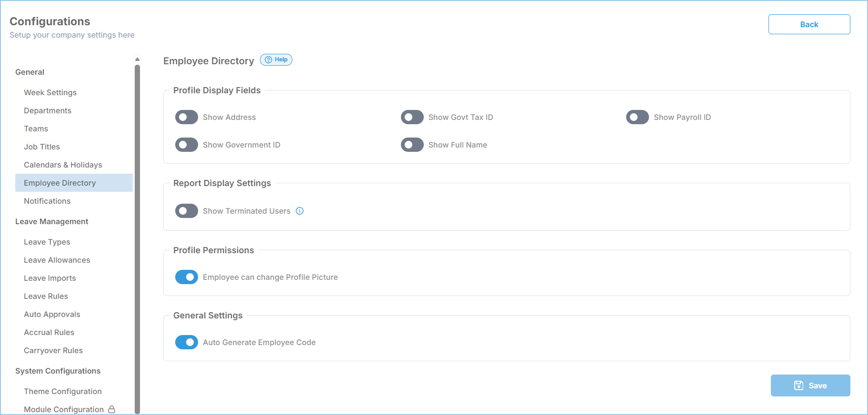This screenshot has width=868, height=415.
Task: Save the Employee Directory settings
Action: (x=810, y=385)
